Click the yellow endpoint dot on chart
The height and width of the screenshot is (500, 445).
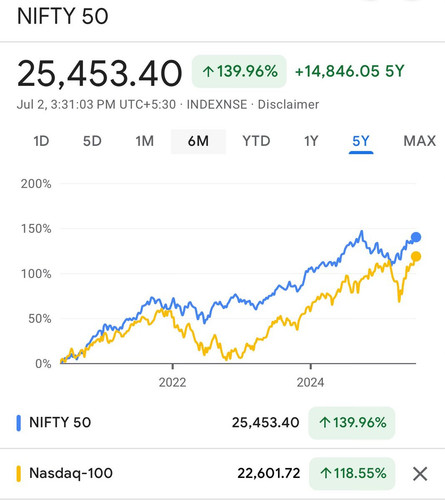coord(416,256)
